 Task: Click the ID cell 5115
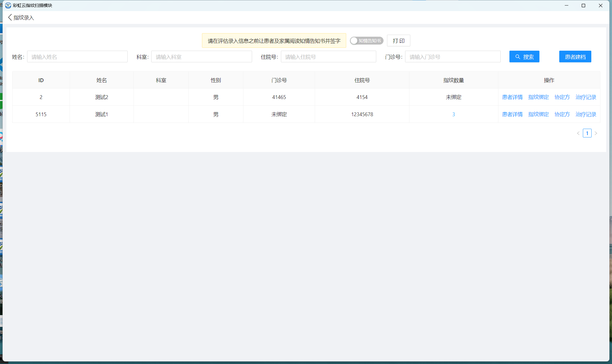(41, 114)
